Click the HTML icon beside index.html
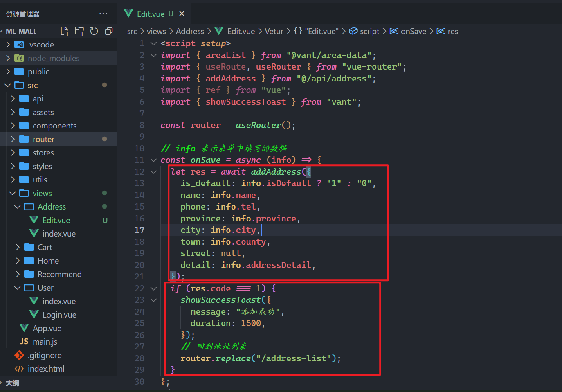Image resolution: width=562 pixels, height=392 pixels. 19,369
